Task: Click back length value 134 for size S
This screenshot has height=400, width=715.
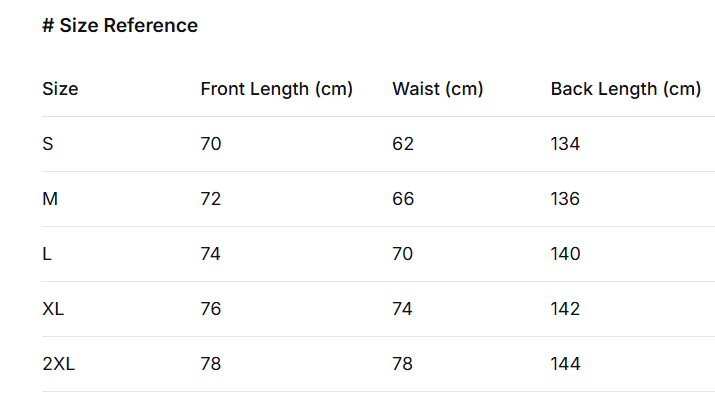Action: tap(565, 144)
